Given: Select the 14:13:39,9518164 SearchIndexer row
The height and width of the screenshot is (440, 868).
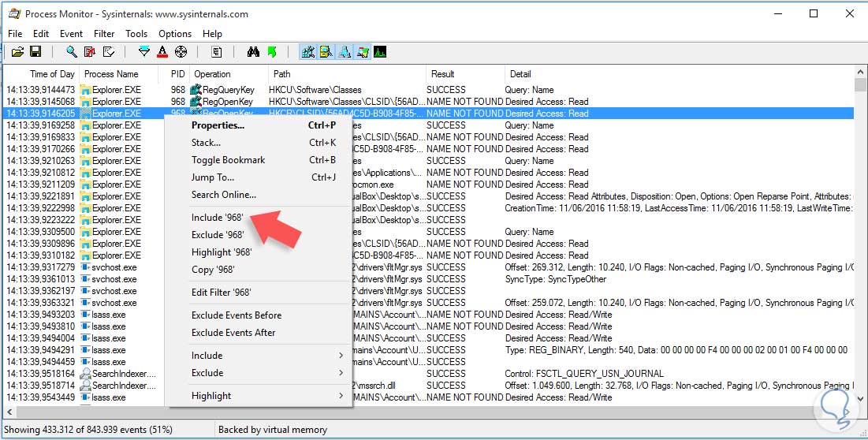Looking at the screenshot, I should pos(428,374).
